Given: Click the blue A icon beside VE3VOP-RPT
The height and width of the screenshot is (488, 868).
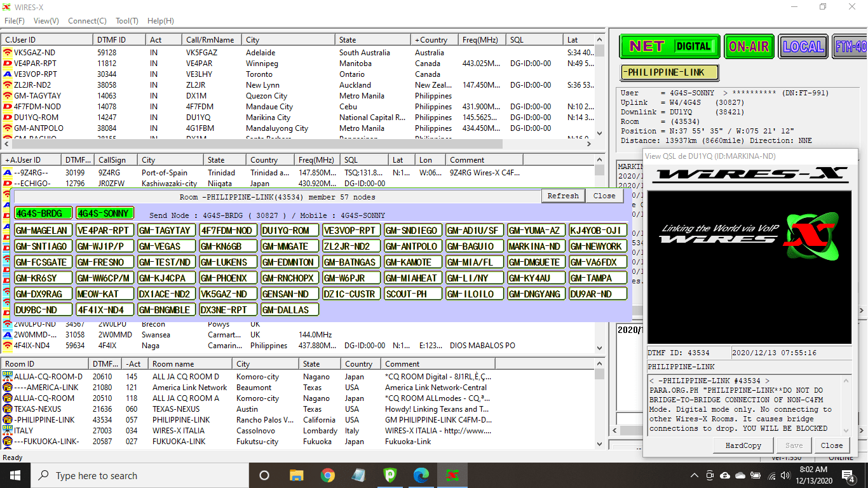Looking at the screenshot, I should coord(8,74).
